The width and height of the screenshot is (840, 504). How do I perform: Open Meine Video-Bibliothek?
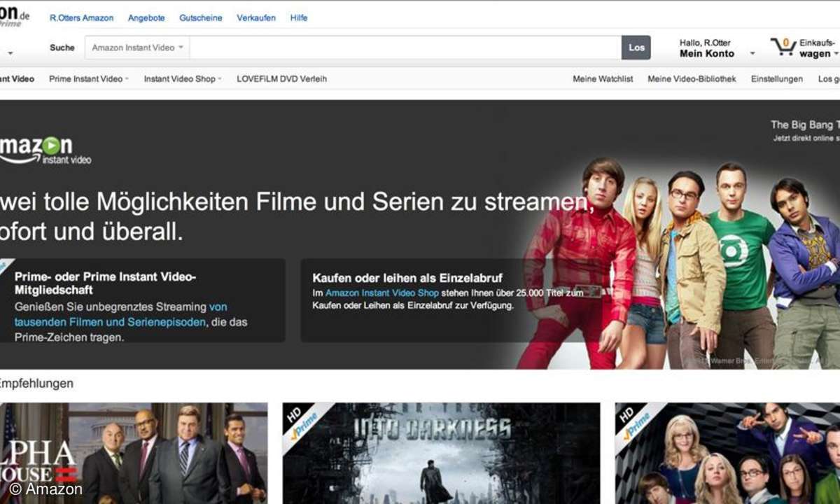coord(692,79)
